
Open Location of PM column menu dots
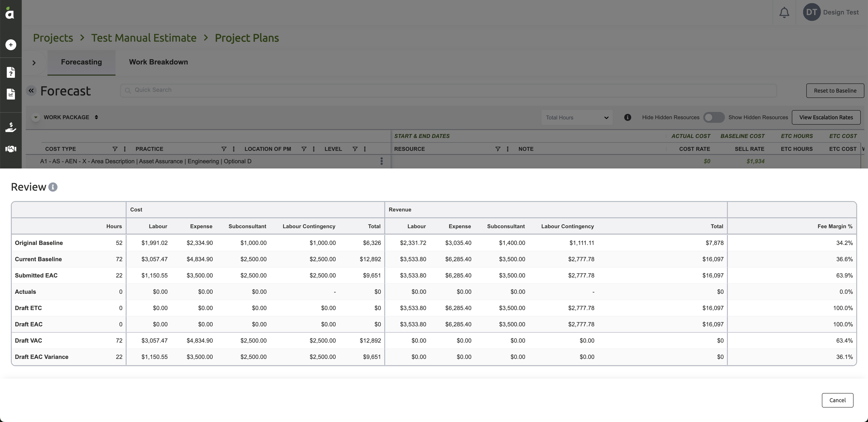tap(314, 149)
